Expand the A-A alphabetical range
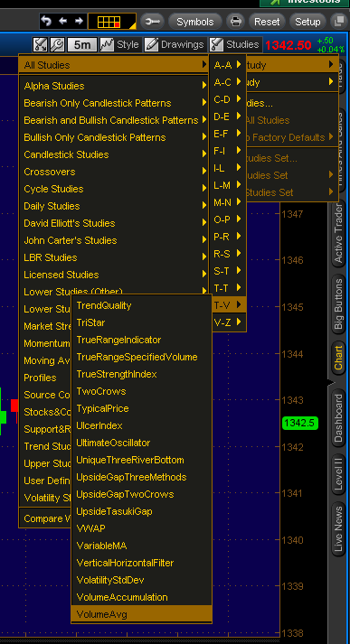The image size is (350, 644). tap(227, 65)
